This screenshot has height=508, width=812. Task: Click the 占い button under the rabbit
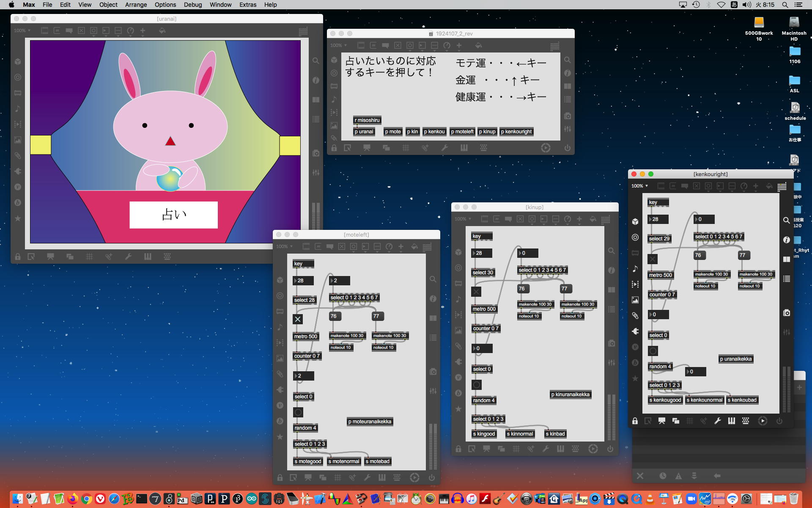(173, 215)
